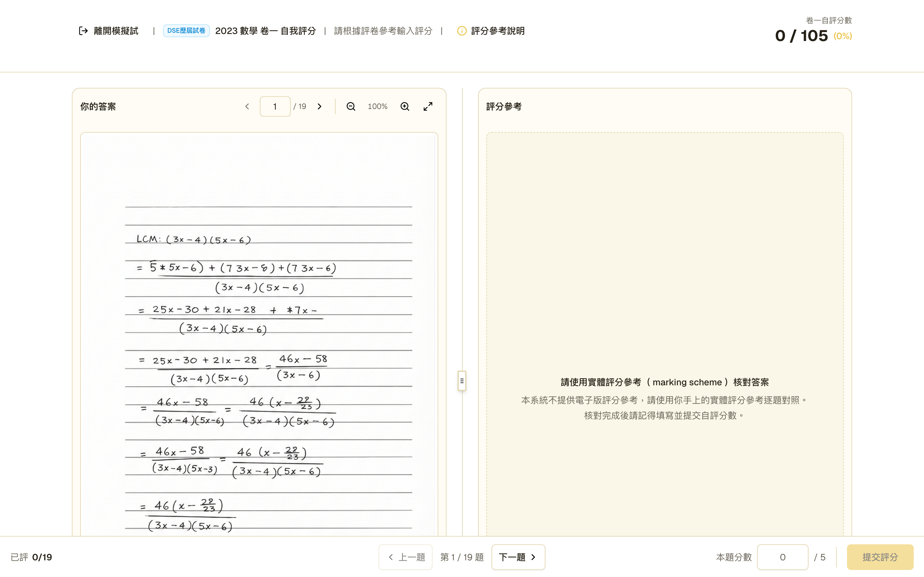Screen dimensions: 924x577
Task: Open 評分參考說明 info icon
Action: point(462,31)
